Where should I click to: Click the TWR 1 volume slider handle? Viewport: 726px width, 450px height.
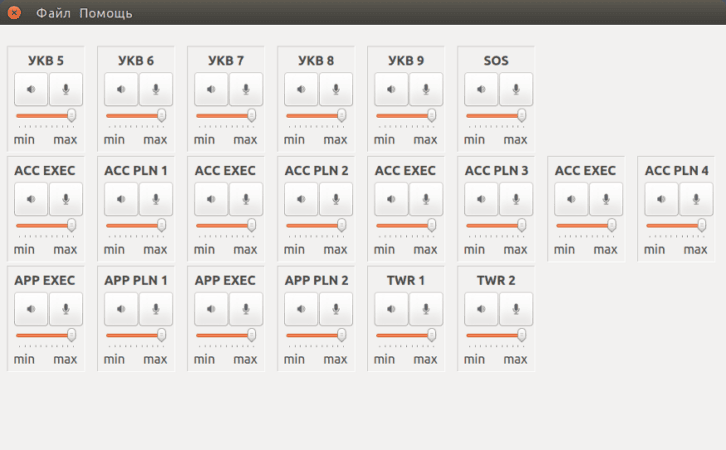(x=432, y=335)
